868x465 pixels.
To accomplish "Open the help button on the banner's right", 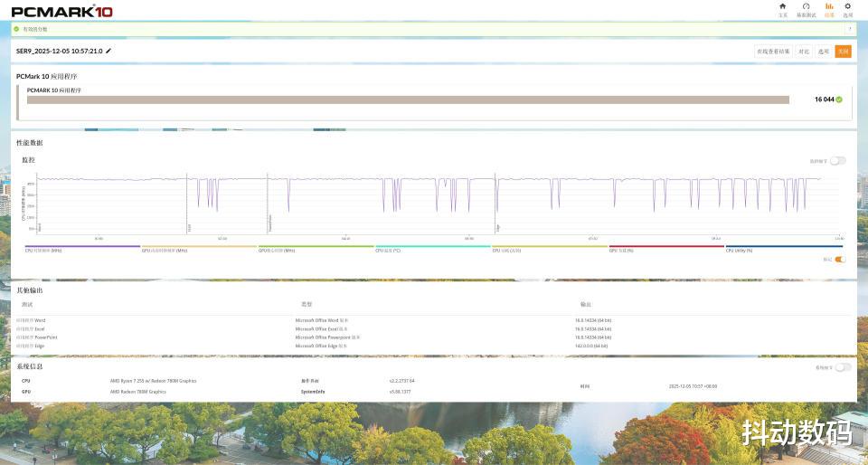I will [850, 29].
